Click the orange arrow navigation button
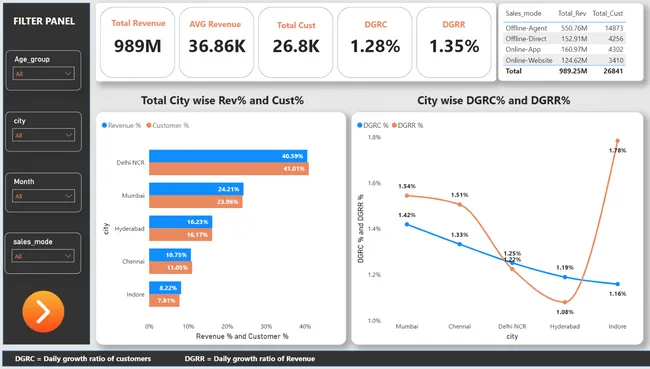This screenshot has width=650, height=369. [x=43, y=311]
